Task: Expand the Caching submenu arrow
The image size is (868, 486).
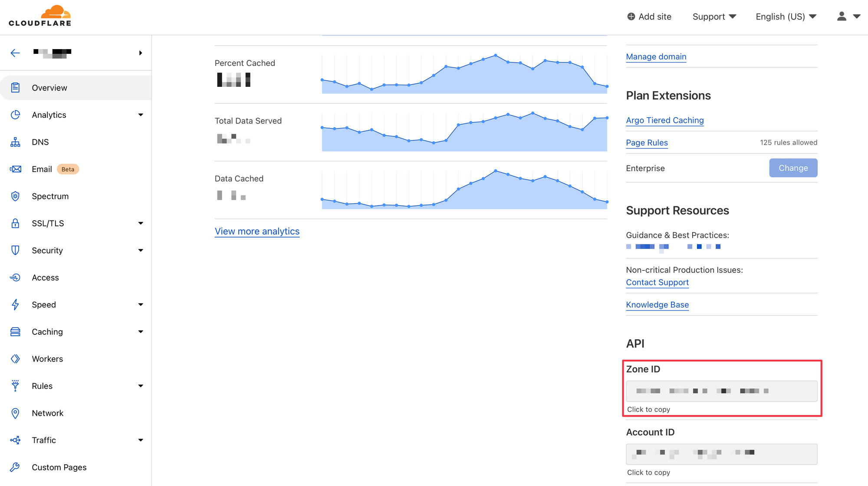Action: point(141,332)
